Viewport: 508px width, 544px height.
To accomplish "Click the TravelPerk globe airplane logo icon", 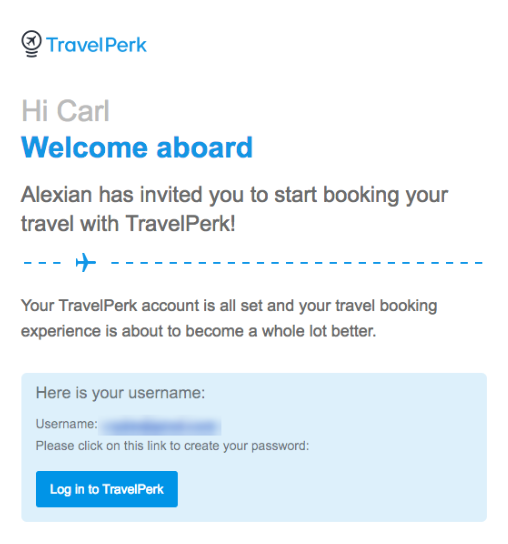I will pyautogui.click(x=31, y=44).
